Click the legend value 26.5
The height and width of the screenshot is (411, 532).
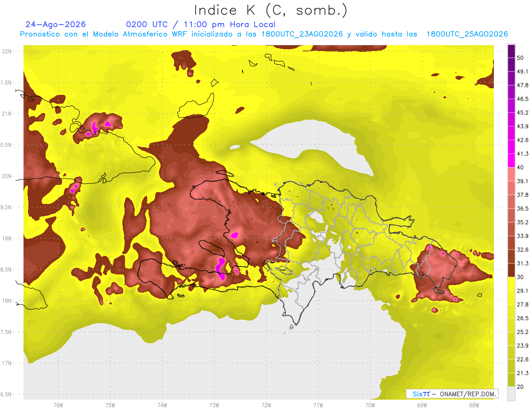(x=523, y=318)
